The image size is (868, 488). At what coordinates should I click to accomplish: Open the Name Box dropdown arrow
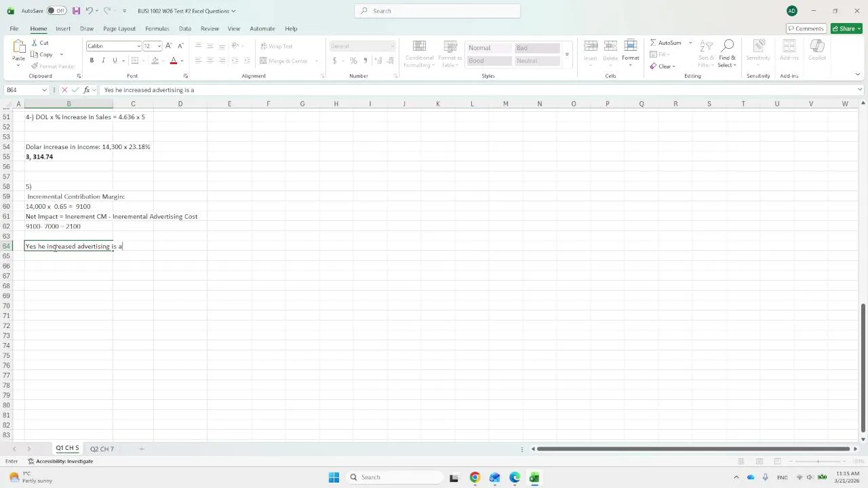45,90
